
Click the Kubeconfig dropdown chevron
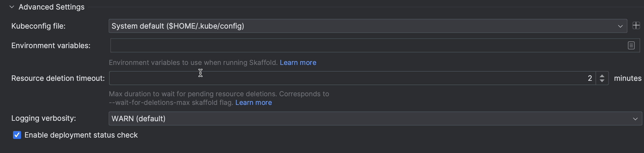coord(620,26)
